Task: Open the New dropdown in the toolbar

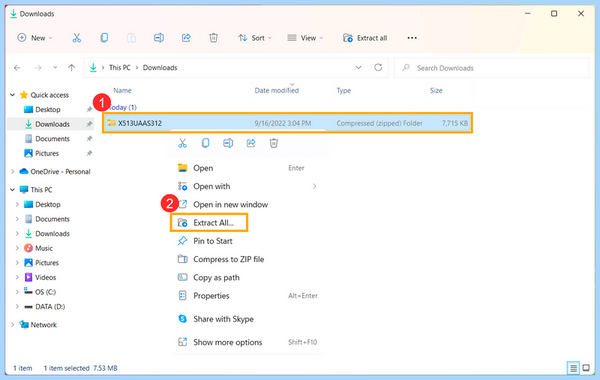Action: pos(35,38)
